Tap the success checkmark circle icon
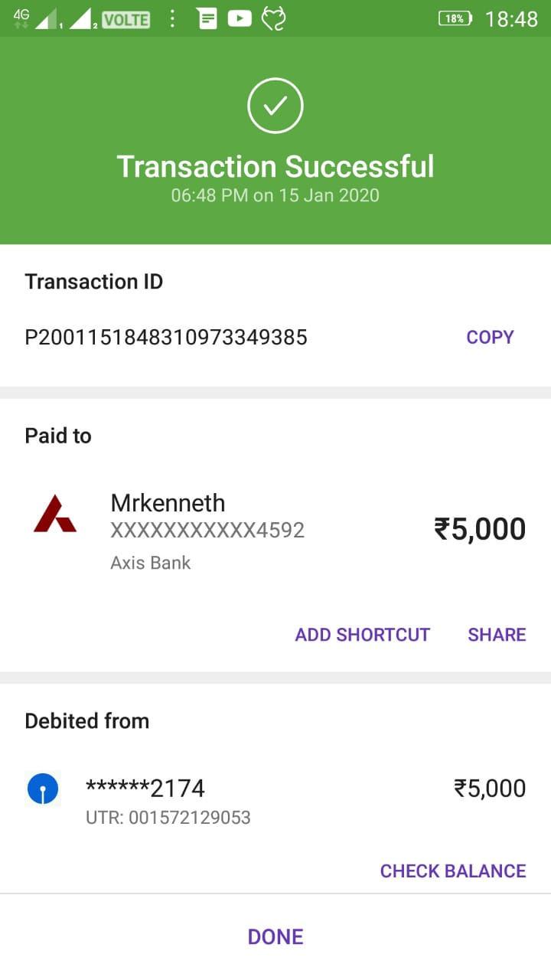 [275, 106]
